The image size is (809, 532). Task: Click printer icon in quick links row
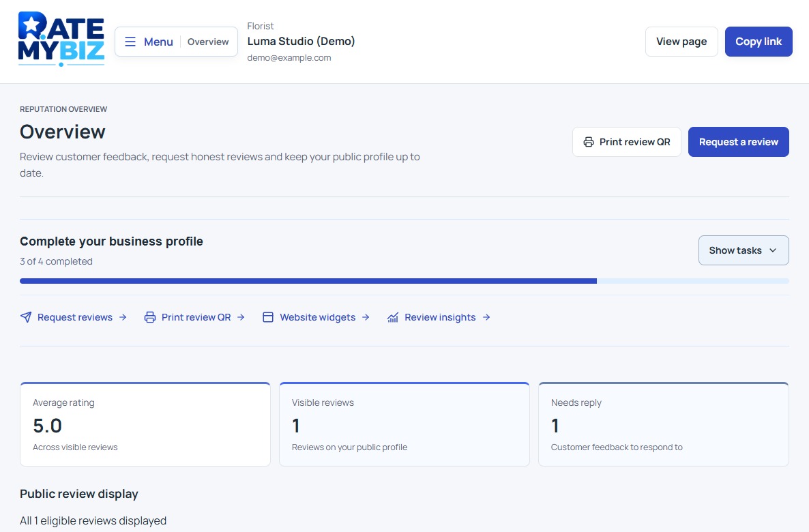tap(149, 317)
